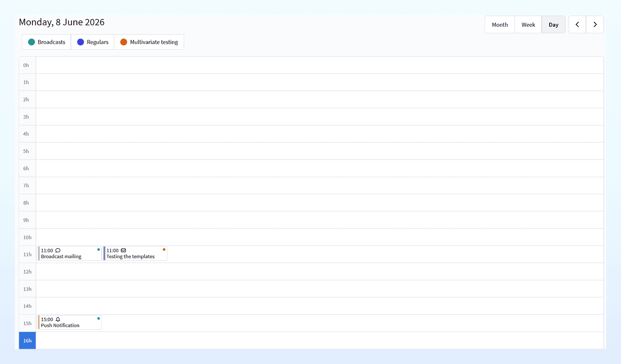Toggle the Multivariate testing filter
Viewport: 621px width, 364px height.
(149, 42)
